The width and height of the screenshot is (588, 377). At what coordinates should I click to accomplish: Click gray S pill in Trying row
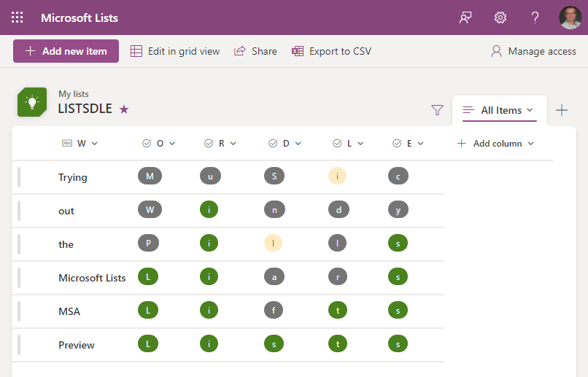click(274, 176)
